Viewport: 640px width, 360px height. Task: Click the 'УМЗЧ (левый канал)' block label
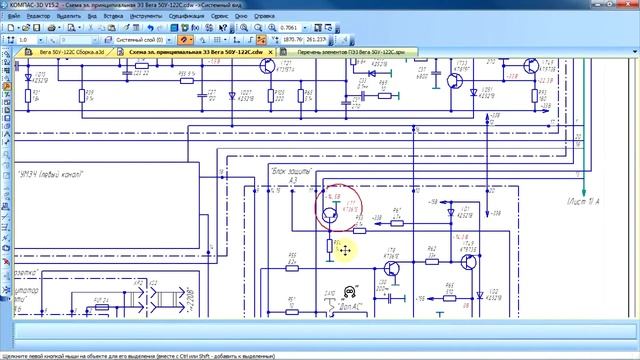(51, 174)
